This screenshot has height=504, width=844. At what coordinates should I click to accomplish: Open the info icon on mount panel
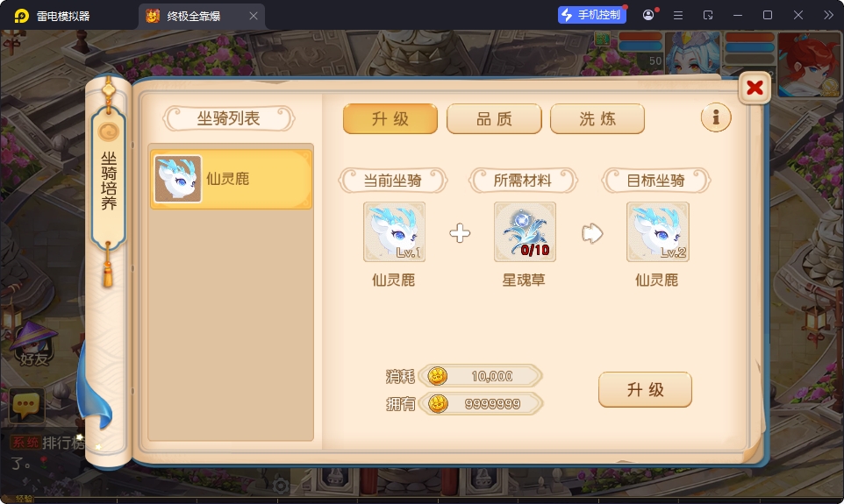[716, 117]
